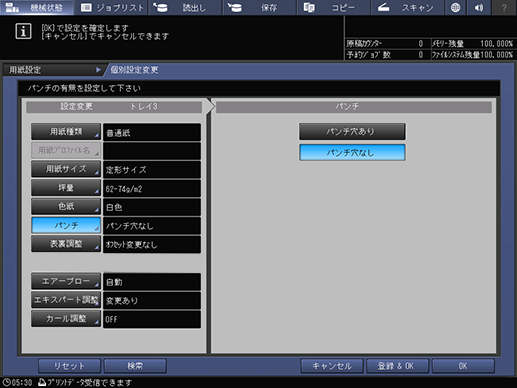Viewport: 517px width, 388px height.
Task: Click the 検索 search button
Action: [135, 366]
